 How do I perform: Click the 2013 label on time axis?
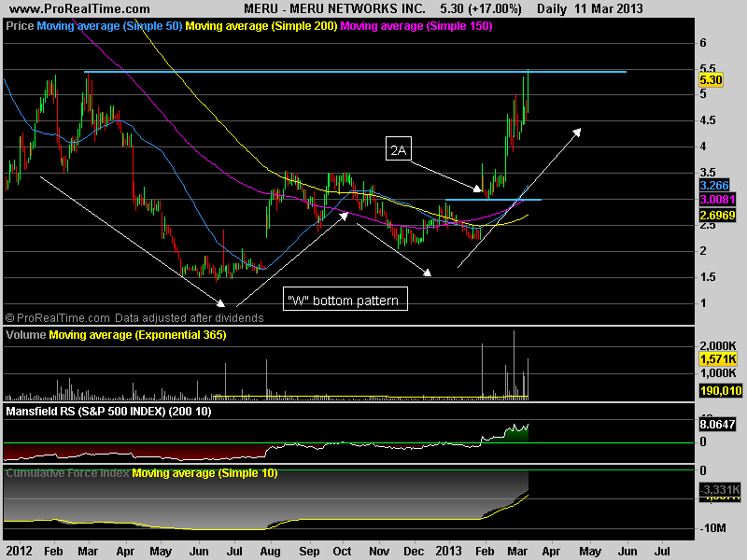tap(449, 551)
